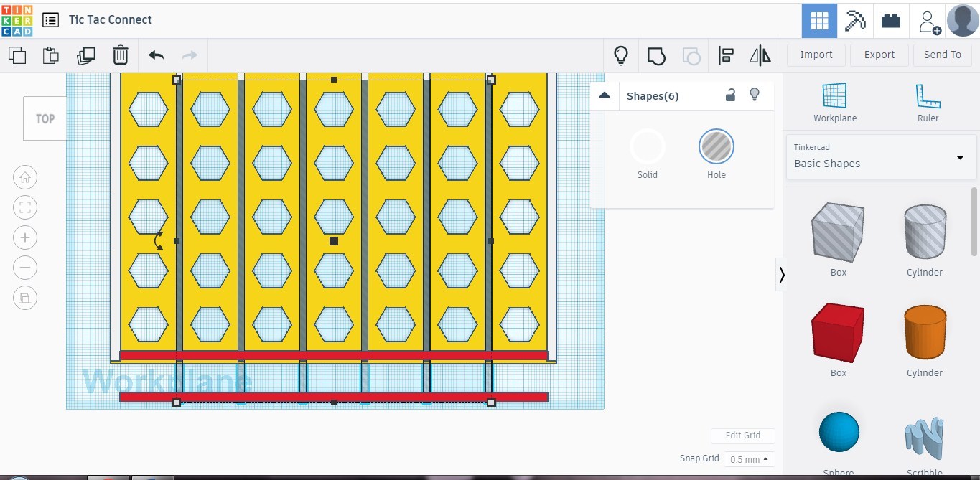Open the Basic Shapes category dropdown

pos(881,156)
